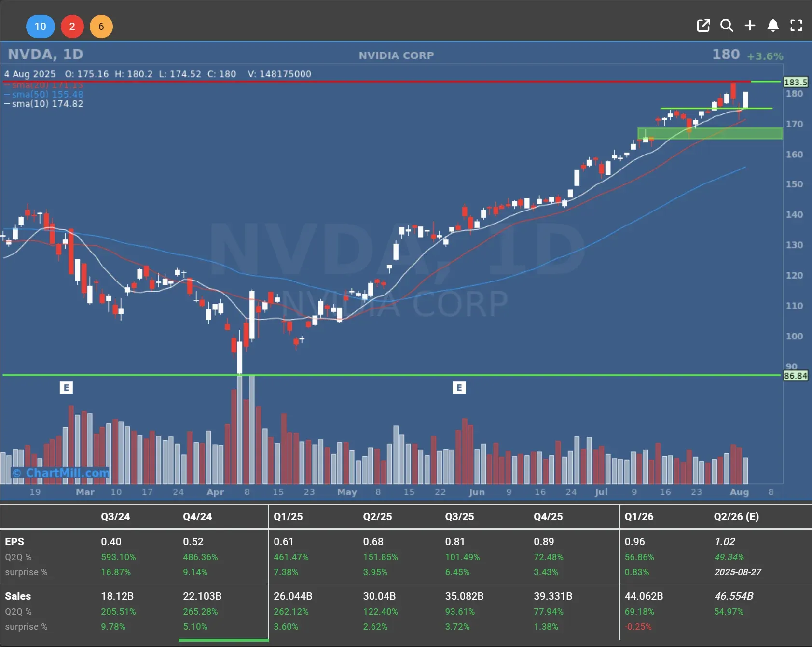Set an alert with the bell icon

coord(773,26)
